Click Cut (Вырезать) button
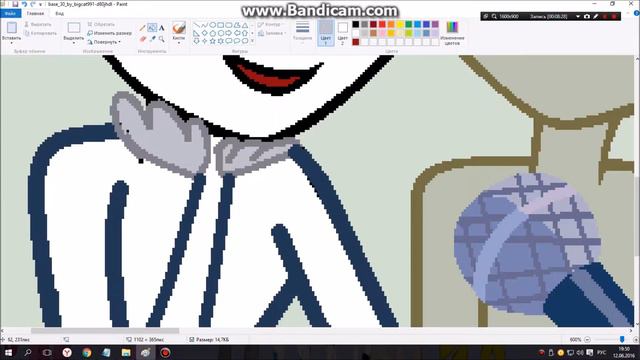Viewport: 640px width, 360px height. point(38,24)
